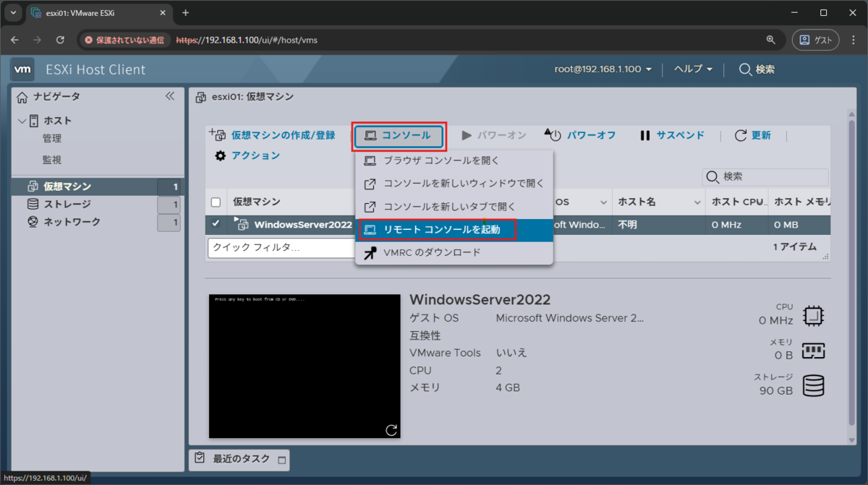The height and width of the screenshot is (485, 868).
Task: Click the browser address bar URL
Action: tap(247, 40)
